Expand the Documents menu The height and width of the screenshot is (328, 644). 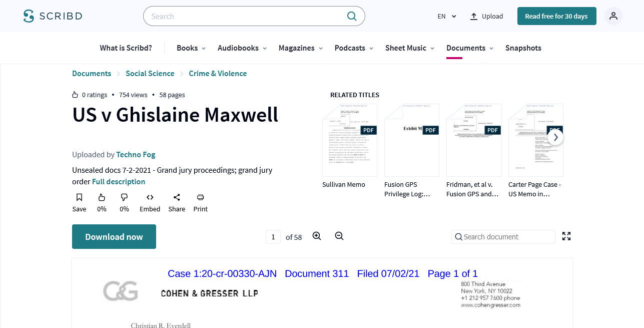tap(470, 48)
